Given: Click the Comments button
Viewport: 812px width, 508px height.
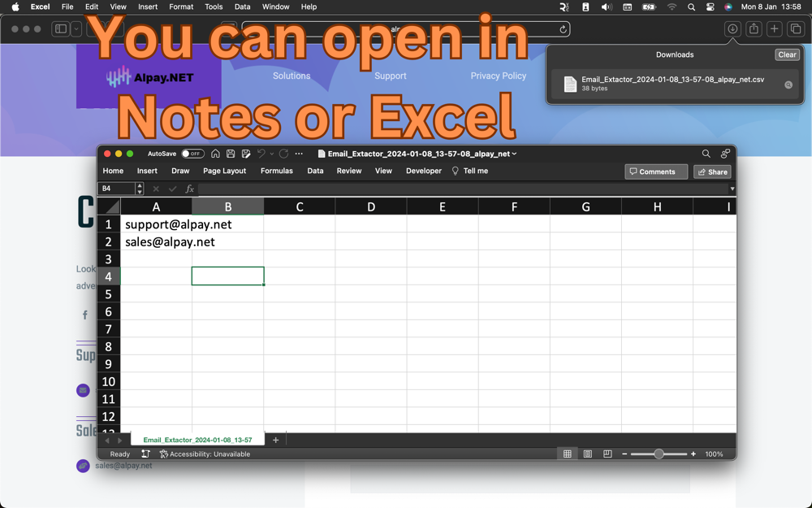Looking at the screenshot, I should point(656,172).
